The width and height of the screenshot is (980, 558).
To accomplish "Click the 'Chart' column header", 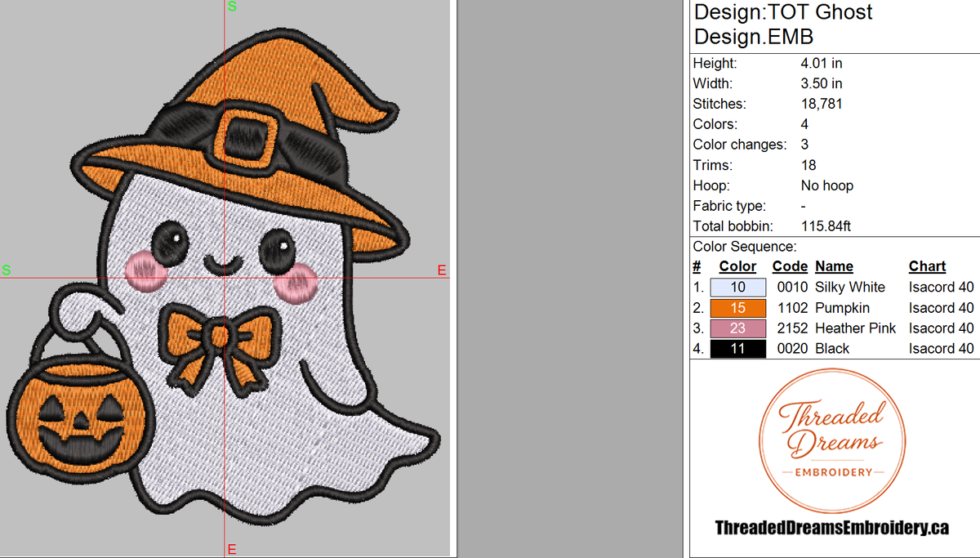I will click(x=927, y=266).
